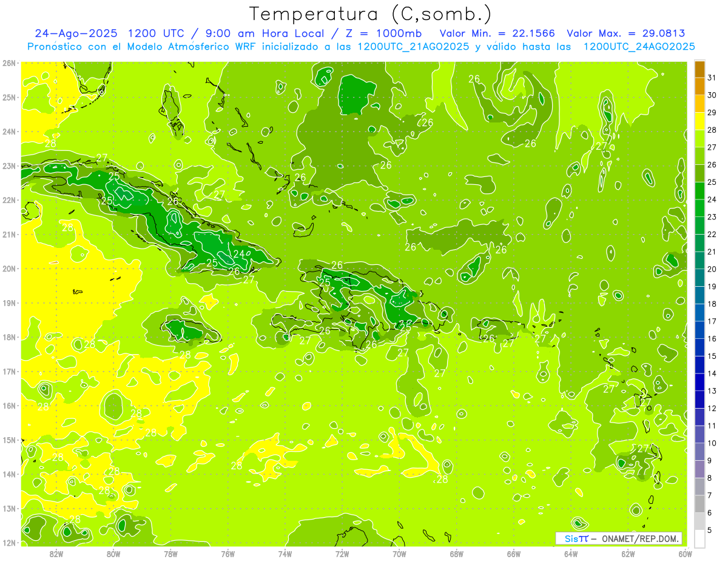Click the "70W" longitude axis label
This screenshot has height=562, width=728.
coord(399,554)
